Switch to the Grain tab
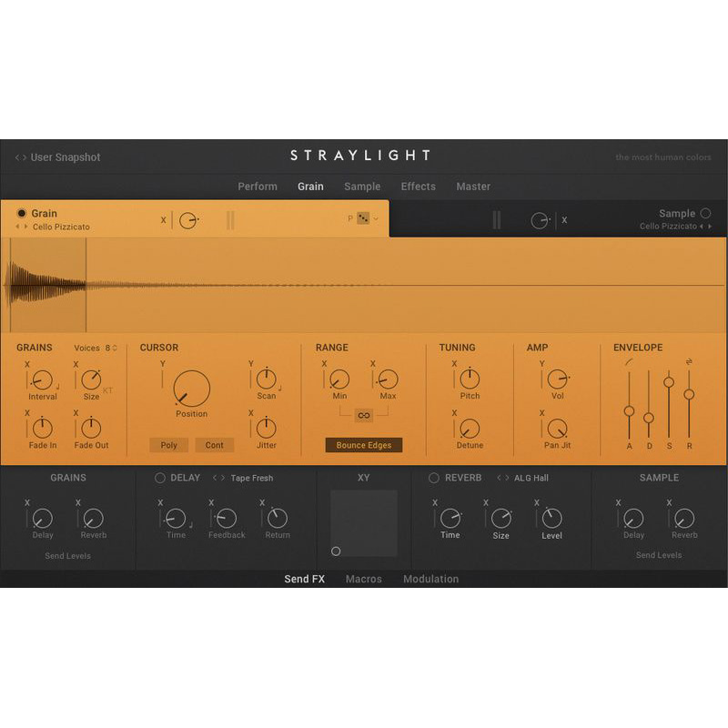 point(310,187)
